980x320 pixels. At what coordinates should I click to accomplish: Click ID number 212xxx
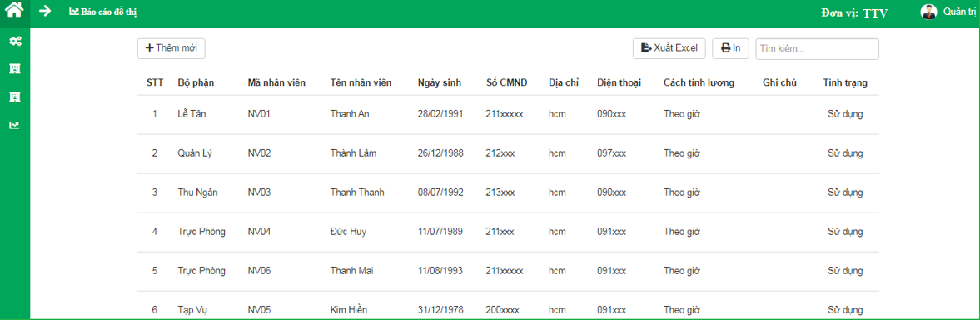[x=500, y=153]
